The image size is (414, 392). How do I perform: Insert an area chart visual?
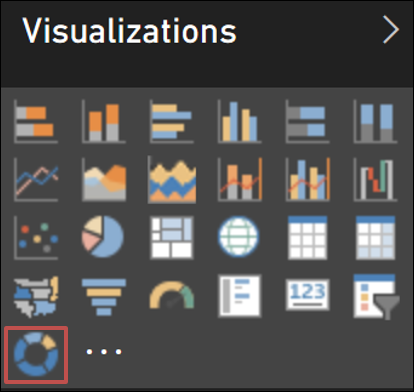pyautogui.click(x=104, y=180)
